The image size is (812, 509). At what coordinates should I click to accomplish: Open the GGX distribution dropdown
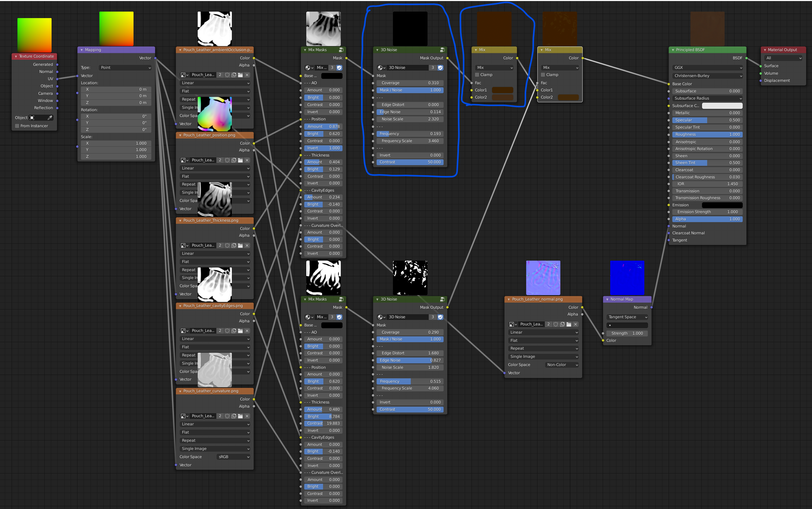click(707, 68)
